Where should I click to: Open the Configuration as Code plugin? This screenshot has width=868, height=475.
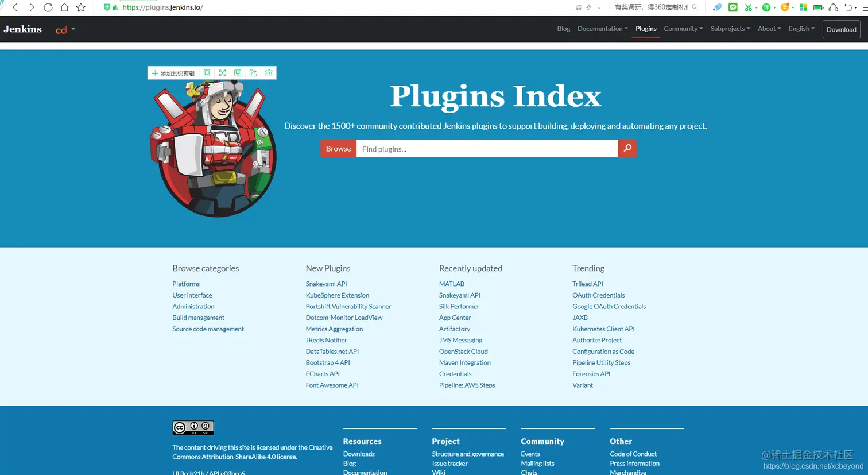[x=603, y=352]
